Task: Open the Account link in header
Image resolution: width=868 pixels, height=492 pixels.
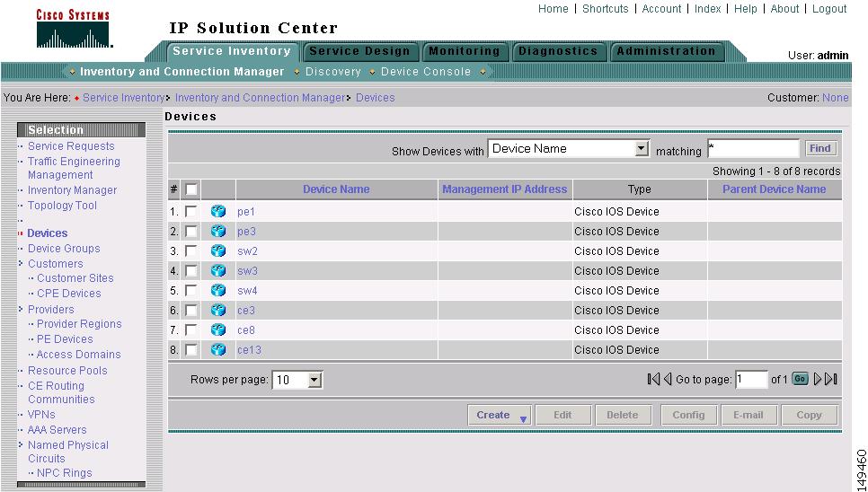Action: [661, 9]
